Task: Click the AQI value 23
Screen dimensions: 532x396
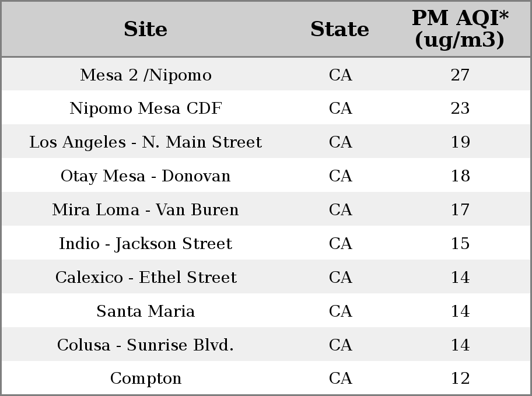Action: pyautogui.click(x=460, y=108)
